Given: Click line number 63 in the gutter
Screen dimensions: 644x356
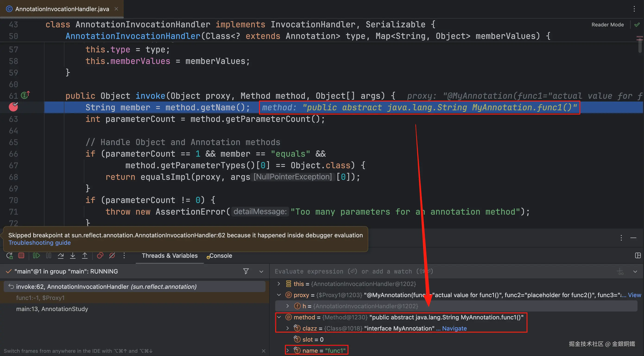Looking at the screenshot, I should (x=13, y=119).
